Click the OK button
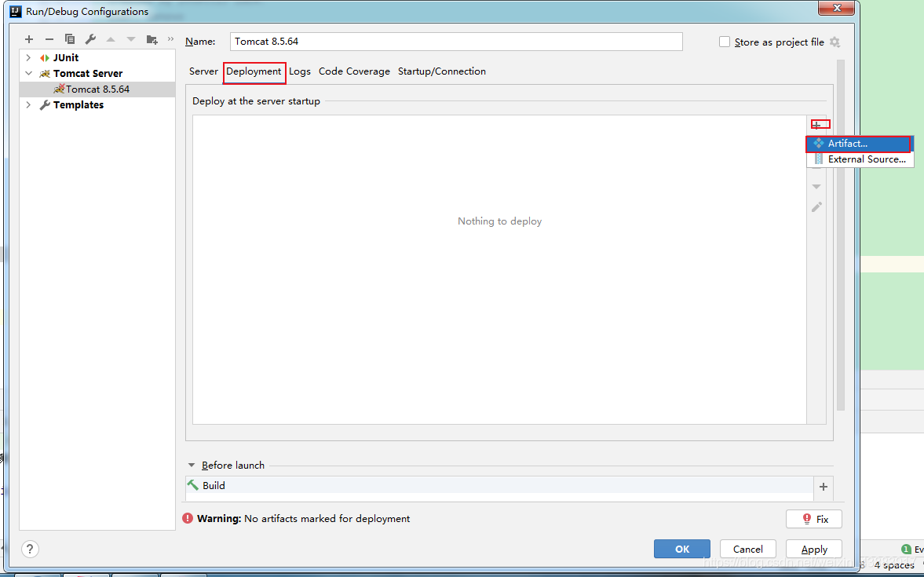Image resolution: width=924 pixels, height=577 pixels. coord(681,549)
